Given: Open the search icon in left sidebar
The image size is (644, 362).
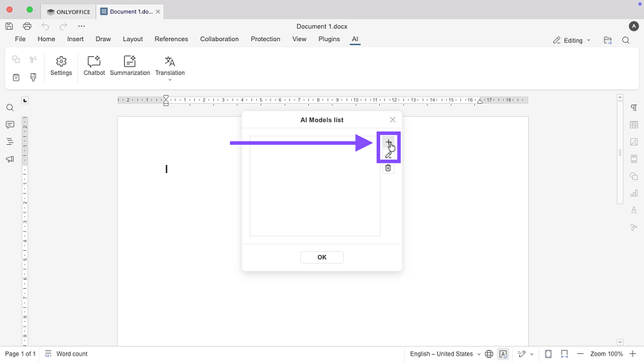Looking at the screenshot, I should click(x=10, y=108).
